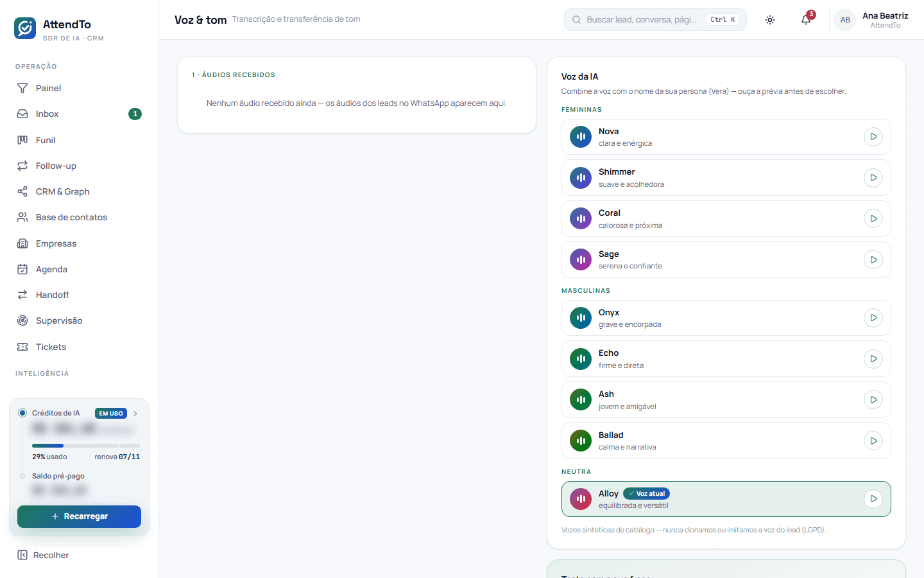The height and width of the screenshot is (578, 924).
Task: Click the Supervisão target icon
Action: tap(22, 320)
